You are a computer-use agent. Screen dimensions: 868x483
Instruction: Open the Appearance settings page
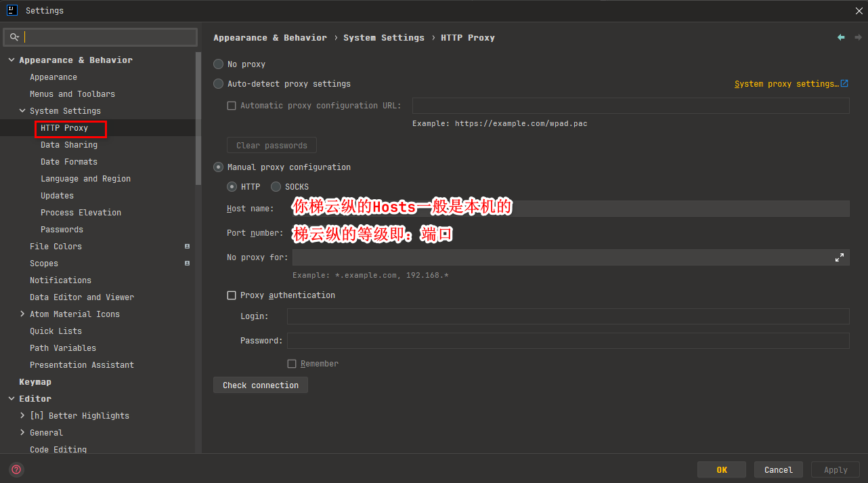point(53,77)
